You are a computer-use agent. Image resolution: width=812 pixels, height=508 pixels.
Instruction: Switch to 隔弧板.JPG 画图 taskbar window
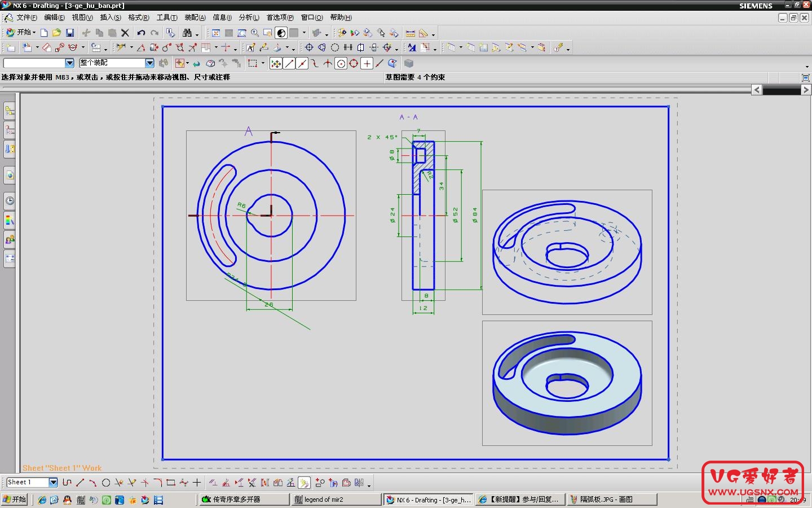[x=612, y=500]
